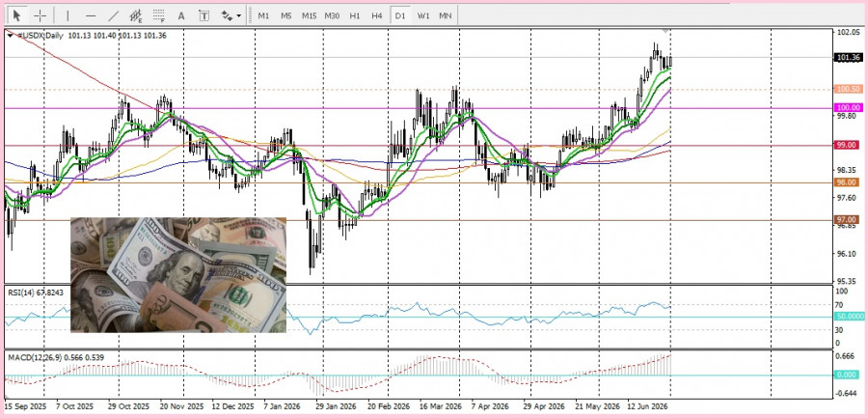
Task: Collapse the #USDX chart title triangle
Action: (x=11, y=35)
